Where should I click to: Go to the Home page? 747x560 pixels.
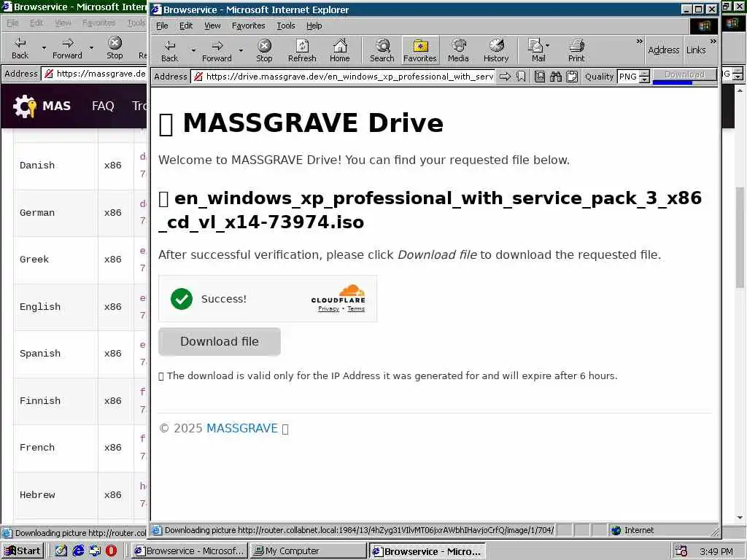click(340, 51)
